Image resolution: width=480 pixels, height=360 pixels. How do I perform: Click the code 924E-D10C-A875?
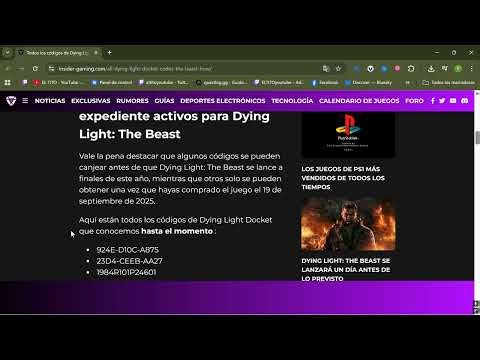click(x=128, y=250)
